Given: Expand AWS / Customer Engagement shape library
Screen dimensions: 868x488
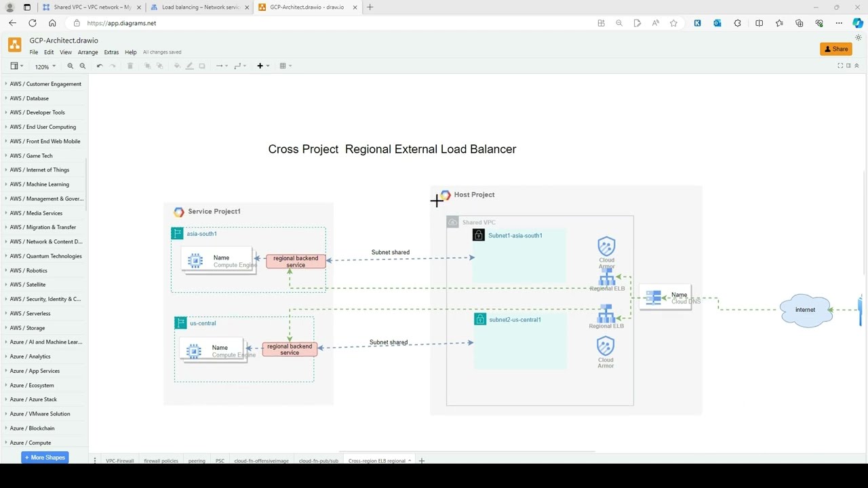Looking at the screenshot, I should pos(44,84).
